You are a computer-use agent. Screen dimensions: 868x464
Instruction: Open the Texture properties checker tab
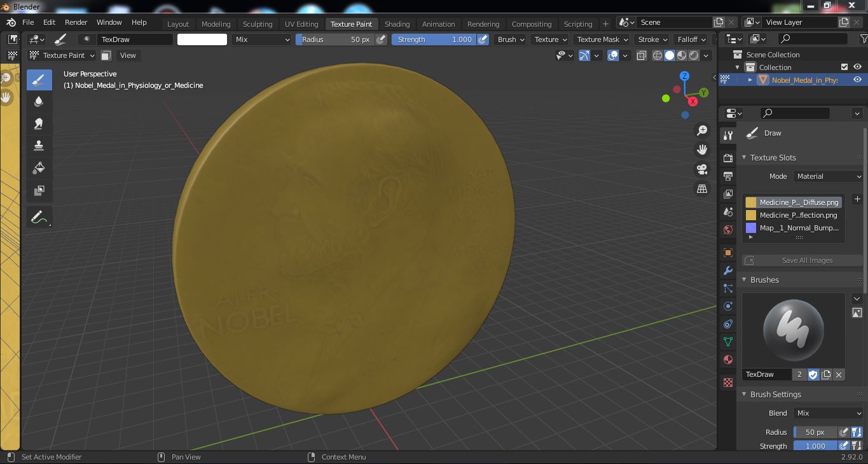[728, 383]
